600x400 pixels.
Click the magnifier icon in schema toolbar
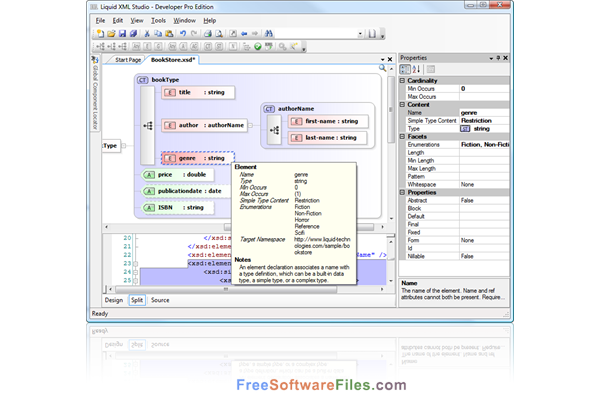pyautogui.click(x=282, y=47)
